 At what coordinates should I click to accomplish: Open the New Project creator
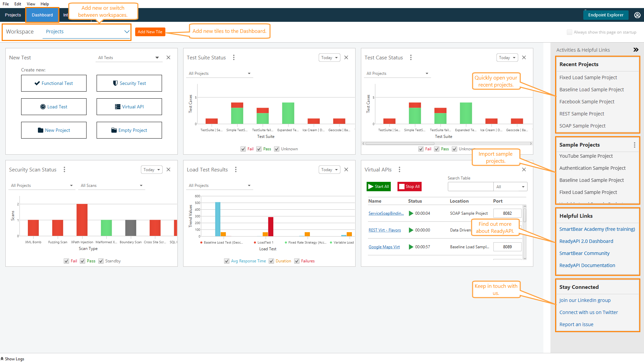[54, 130]
